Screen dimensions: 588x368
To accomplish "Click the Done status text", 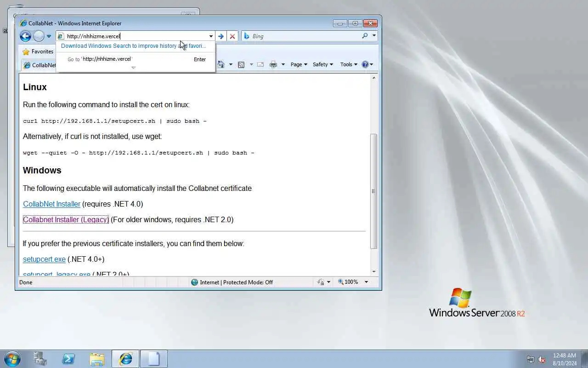I will point(26,282).
